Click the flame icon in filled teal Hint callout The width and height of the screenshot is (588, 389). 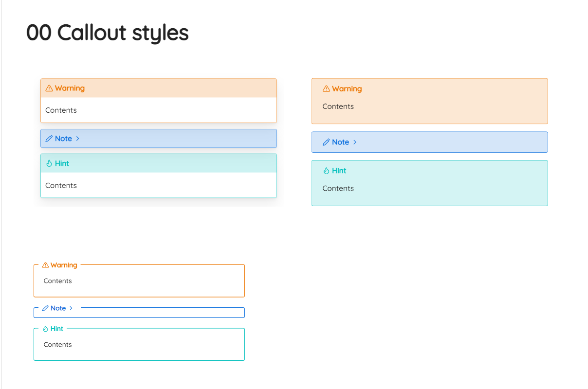326,171
